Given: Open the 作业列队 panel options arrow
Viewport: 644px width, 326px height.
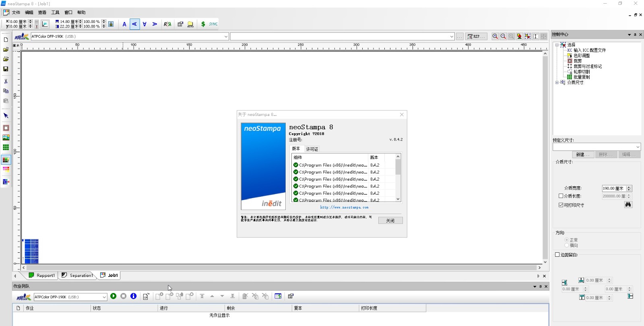Looking at the screenshot, I should point(535,287).
